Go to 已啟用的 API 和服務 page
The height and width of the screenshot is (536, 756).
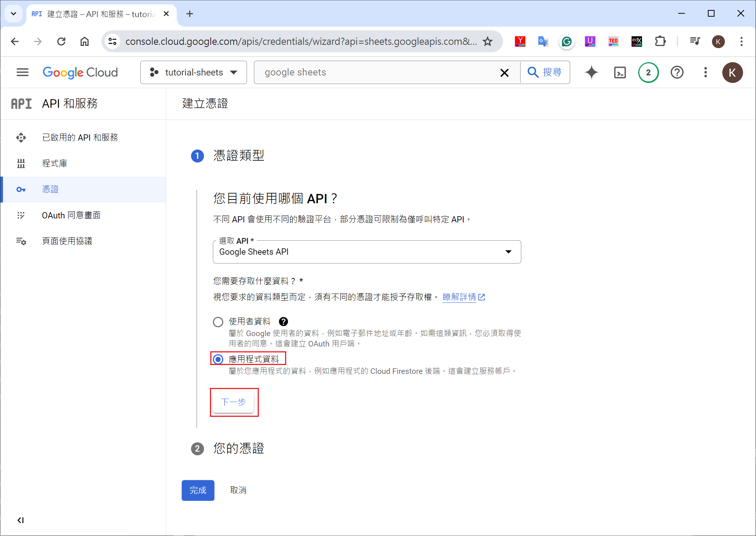tap(80, 137)
